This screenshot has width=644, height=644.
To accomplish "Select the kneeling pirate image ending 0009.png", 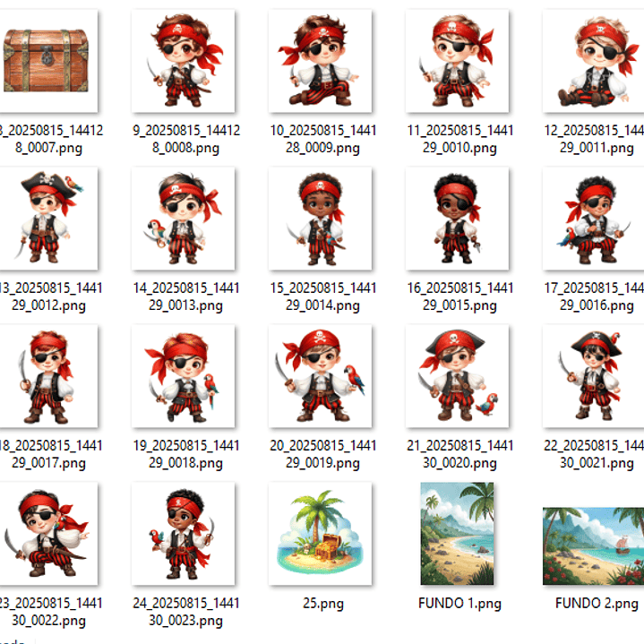I will 320,61.
